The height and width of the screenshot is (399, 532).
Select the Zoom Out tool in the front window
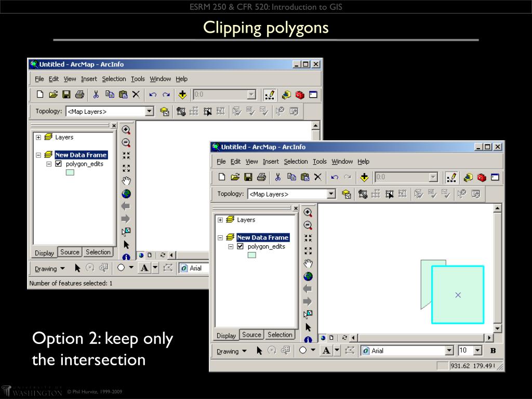tap(308, 225)
